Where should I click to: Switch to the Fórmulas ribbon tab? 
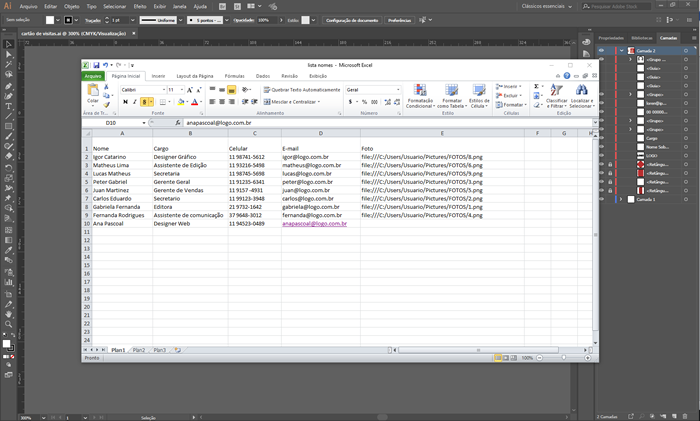click(x=234, y=76)
